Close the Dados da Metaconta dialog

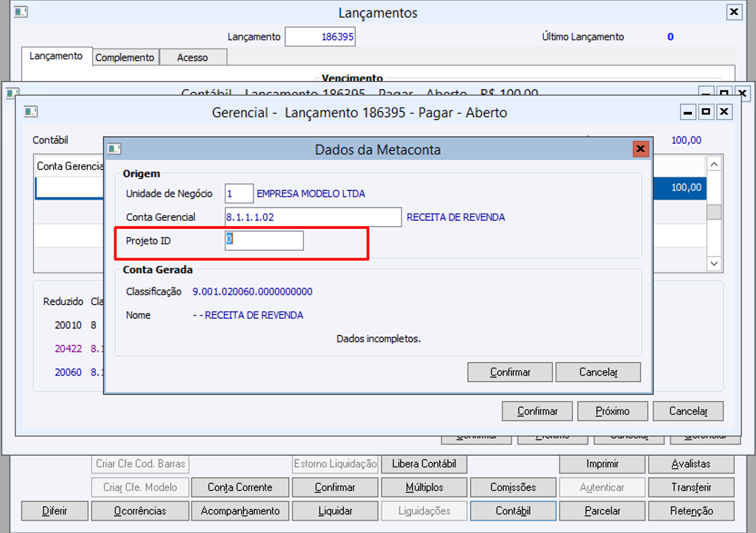pos(640,149)
